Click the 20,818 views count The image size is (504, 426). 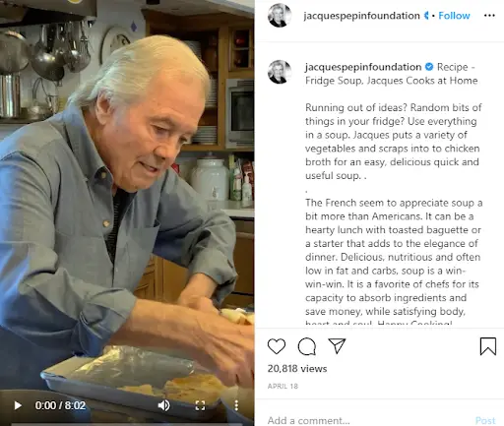click(x=297, y=369)
